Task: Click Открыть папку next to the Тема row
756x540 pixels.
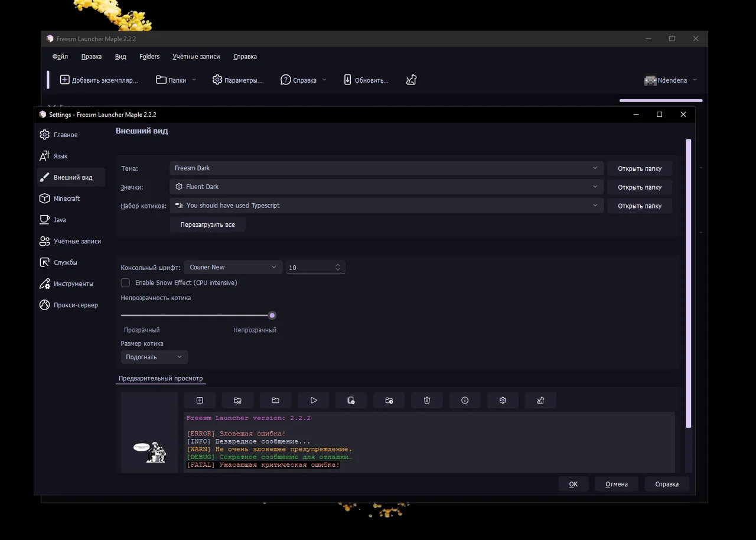Action: click(640, 168)
